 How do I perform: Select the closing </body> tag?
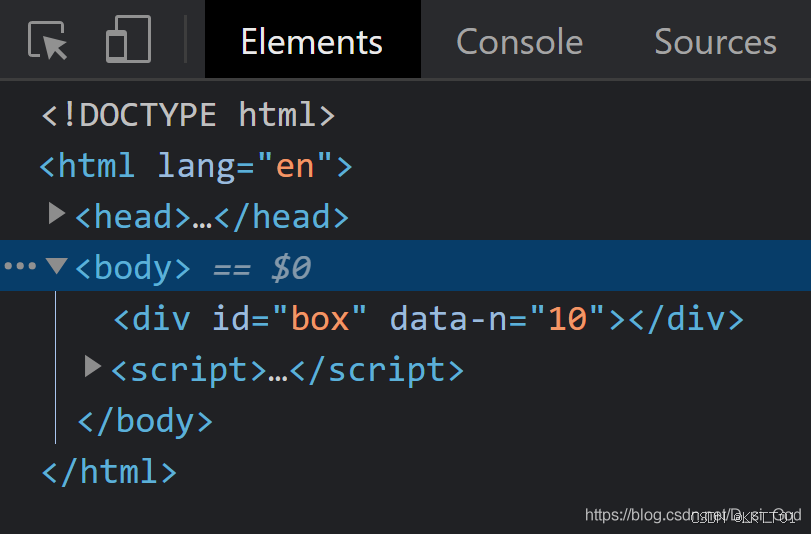145,421
